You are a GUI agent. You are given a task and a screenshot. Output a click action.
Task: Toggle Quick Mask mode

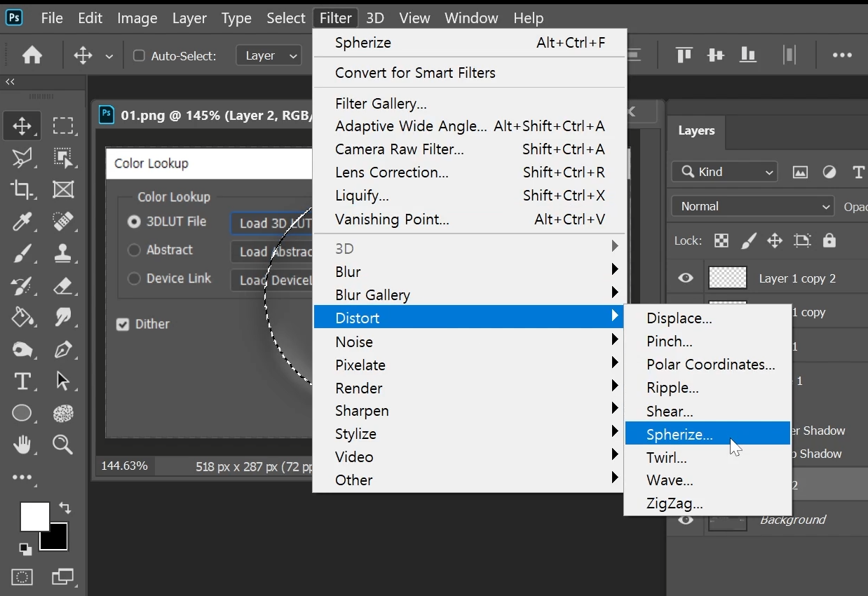tap(22, 577)
